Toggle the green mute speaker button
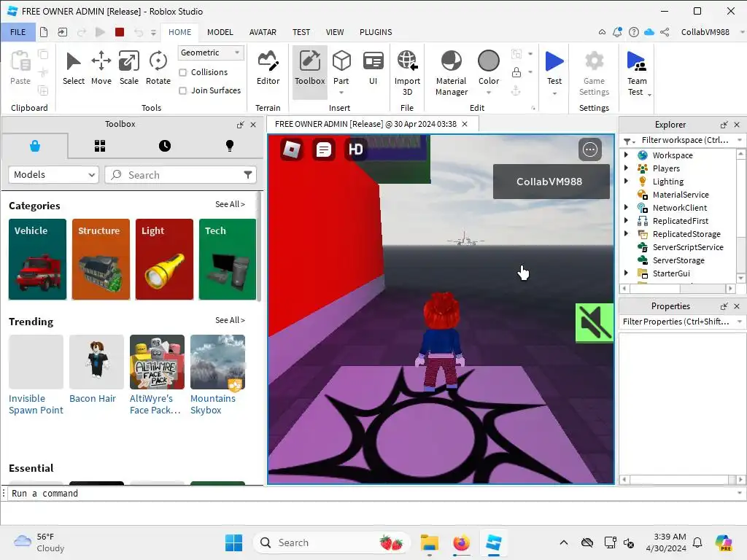This screenshot has width=747, height=560. (x=594, y=322)
